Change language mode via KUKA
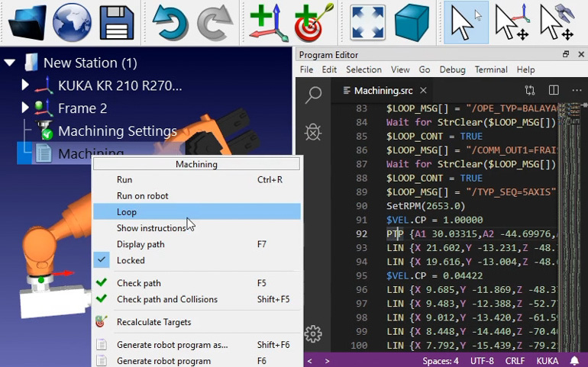The height and width of the screenshot is (367, 588). [x=547, y=361]
